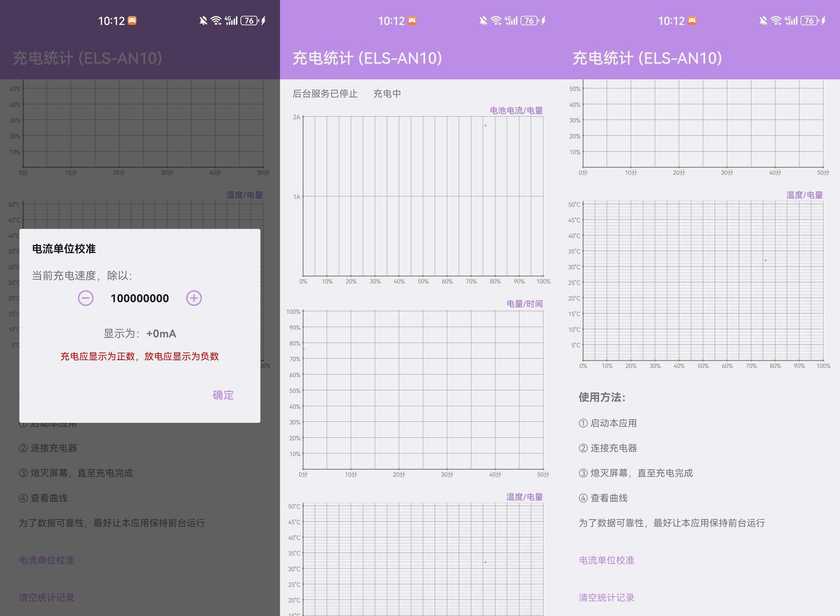Viewport: 840px width, 616px height.
Task: Click step ④ 查看曲线 in the right screen
Action: point(603,498)
